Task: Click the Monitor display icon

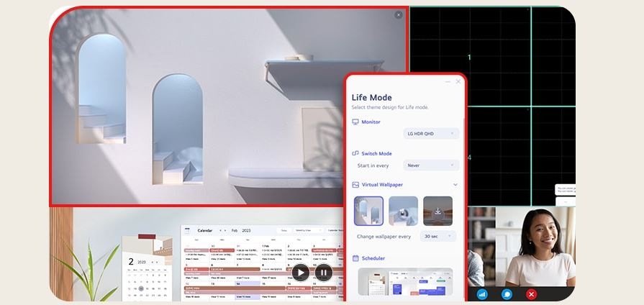Action: (355, 122)
